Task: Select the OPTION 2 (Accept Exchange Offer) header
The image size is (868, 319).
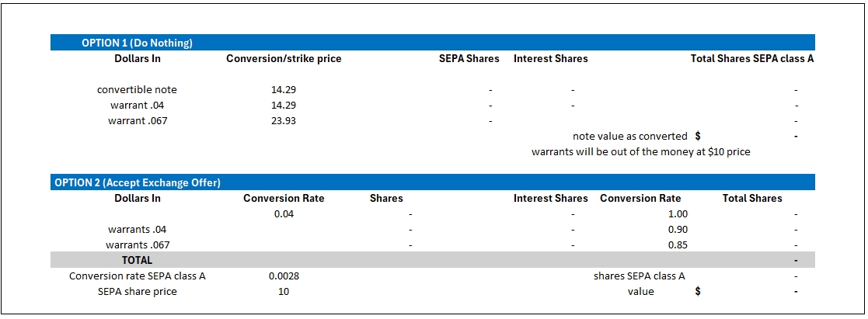Action: pos(137,182)
